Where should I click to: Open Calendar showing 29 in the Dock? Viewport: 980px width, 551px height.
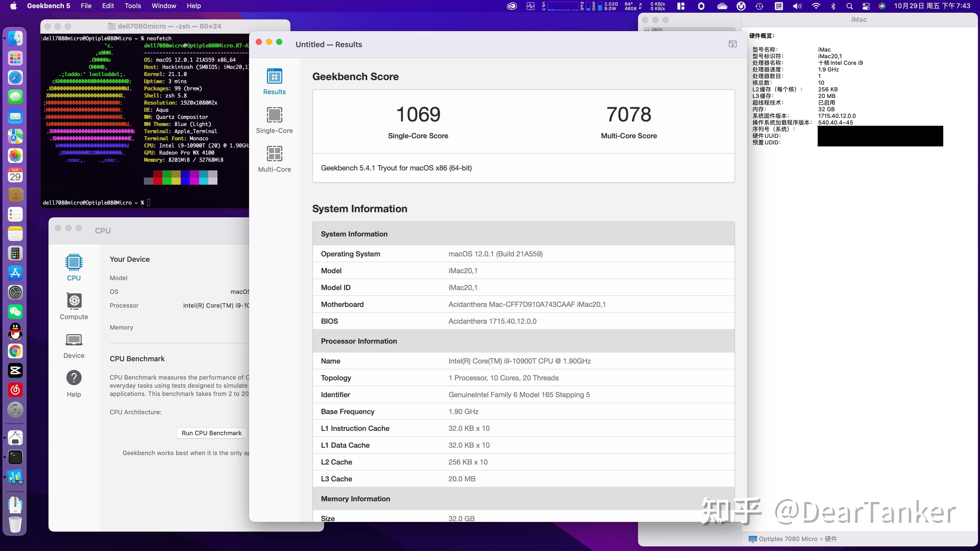[15, 175]
